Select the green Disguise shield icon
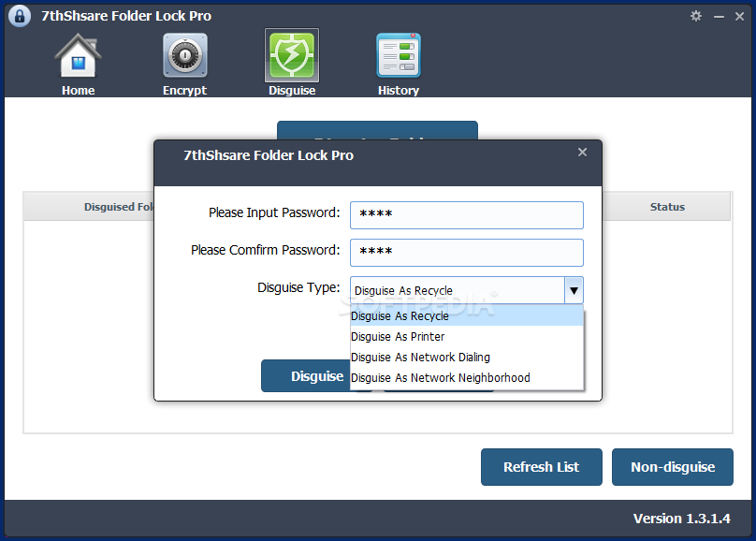Viewport: 756px width, 541px height. (292, 55)
